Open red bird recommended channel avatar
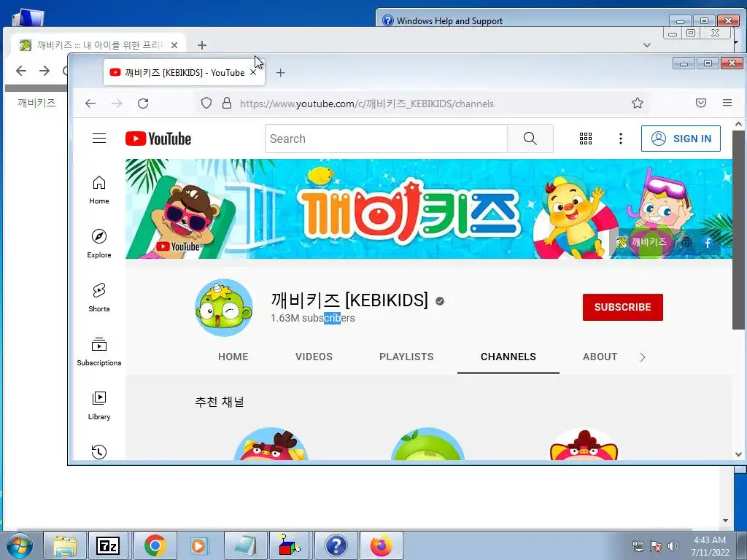Viewport: 747px width, 560px height. 271,444
